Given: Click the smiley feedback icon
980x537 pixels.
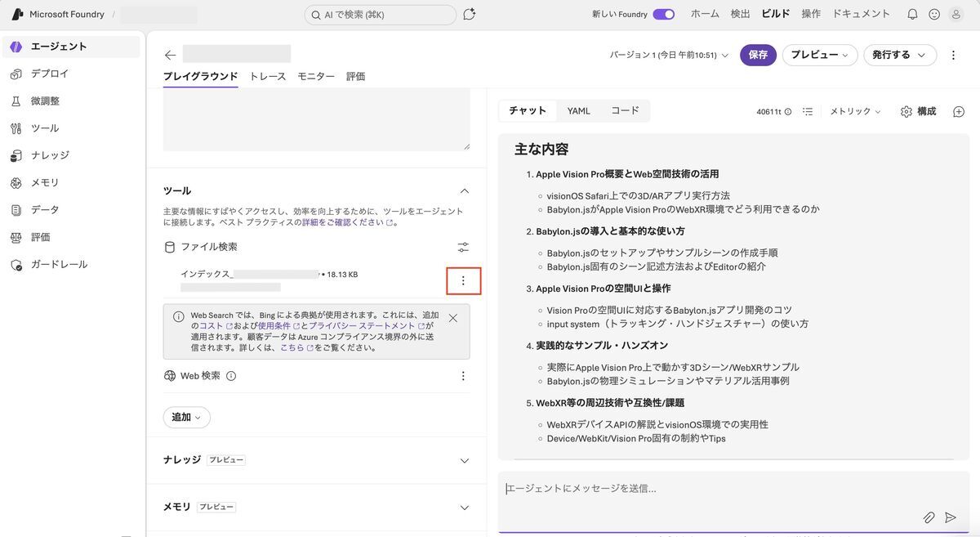Looking at the screenshot, I should tap(934, 14).
